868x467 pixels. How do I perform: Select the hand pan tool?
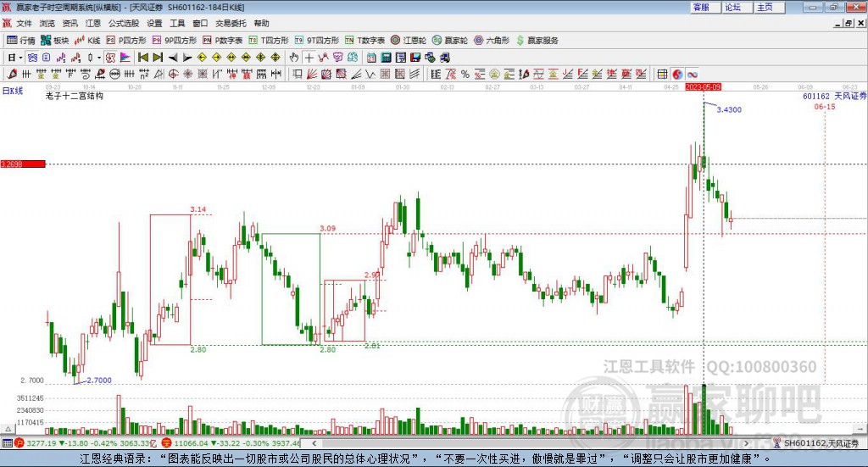coord(294,58)
